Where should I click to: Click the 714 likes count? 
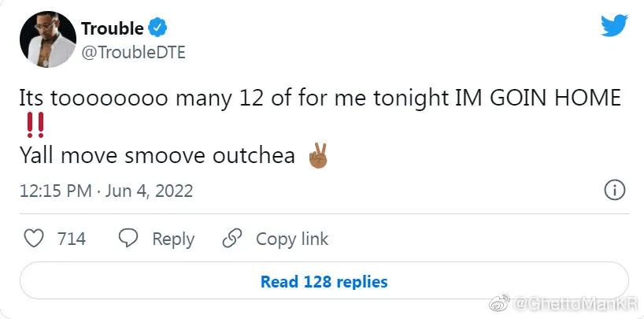[x=72, y=239]
